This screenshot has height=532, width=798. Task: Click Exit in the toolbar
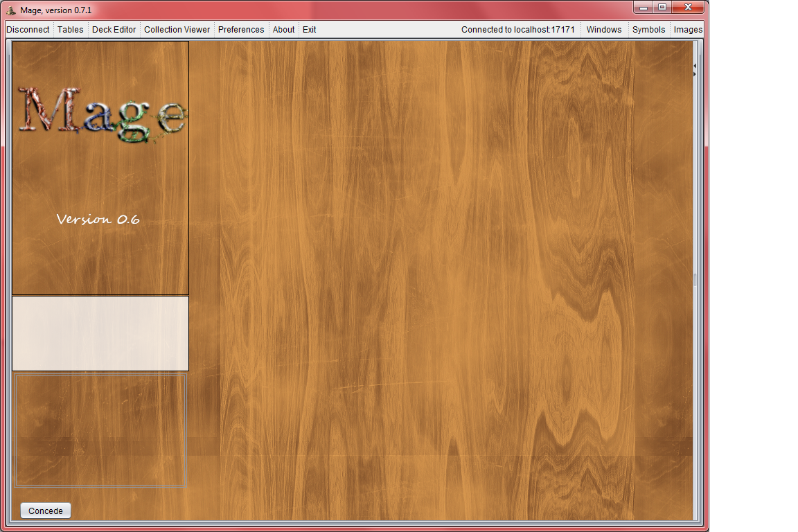(x=309, y=30)
